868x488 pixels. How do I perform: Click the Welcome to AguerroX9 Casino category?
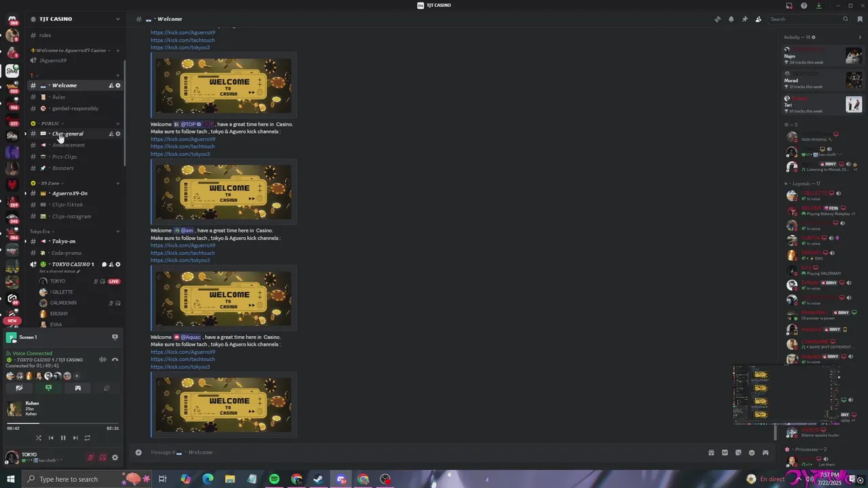[x=70, y=50]
